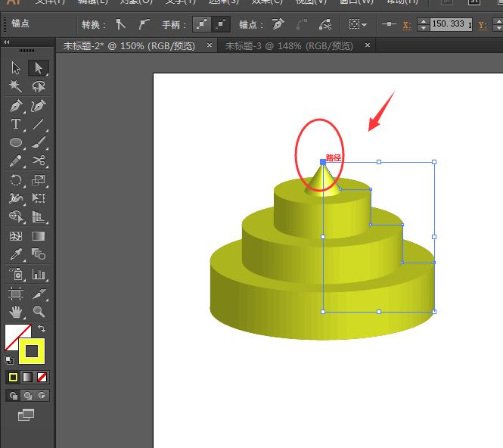Viewport: 503px width, 448px height.
Task: Cut path at selected anchor point
Action: 325,24
